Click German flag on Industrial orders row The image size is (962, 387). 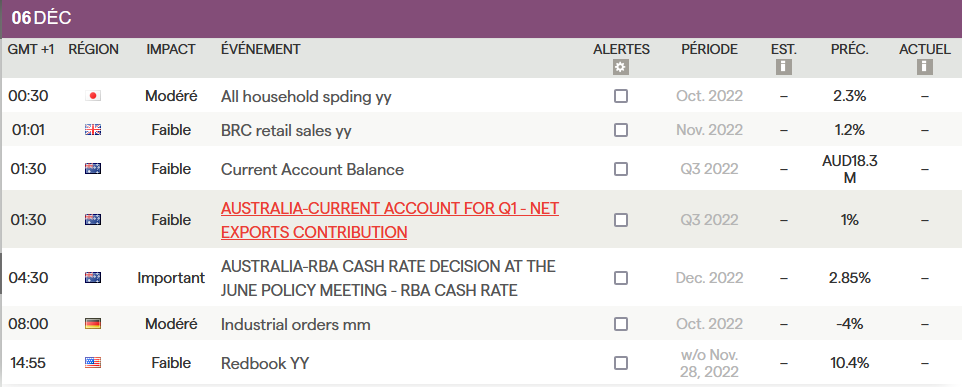(93, 324)
